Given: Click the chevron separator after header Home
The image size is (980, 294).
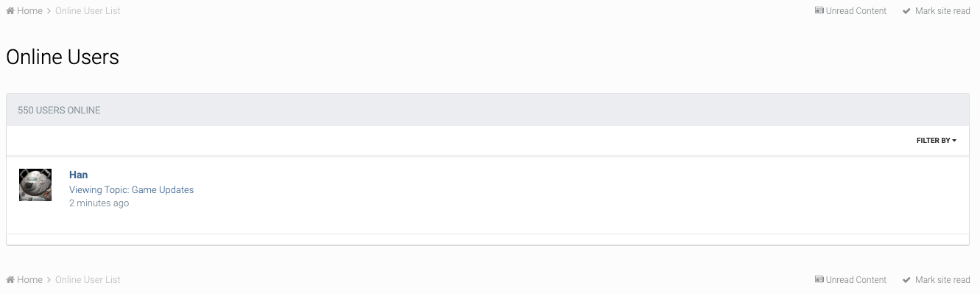Looking at the screenshot, I should click(49, 11).
